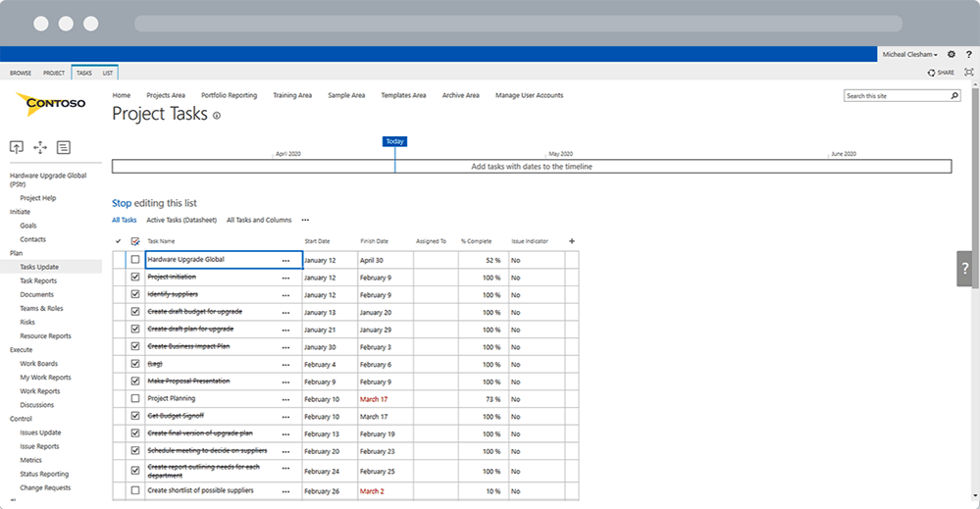Image resolution: width=980 pixels, height=509 pixels.
Task: Go to Portfolio Reporting in the top navigation
Action: point(229,95)
